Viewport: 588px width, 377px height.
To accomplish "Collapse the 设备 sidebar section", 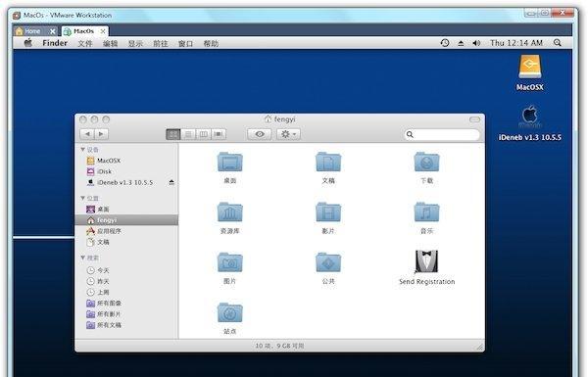I will point(83,150).
